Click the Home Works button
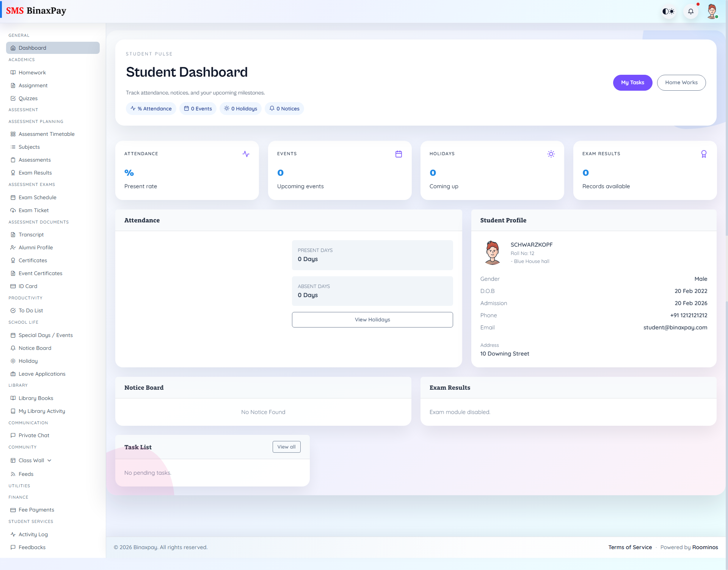Viewport: 728px width, 570px height. [681, 83]
